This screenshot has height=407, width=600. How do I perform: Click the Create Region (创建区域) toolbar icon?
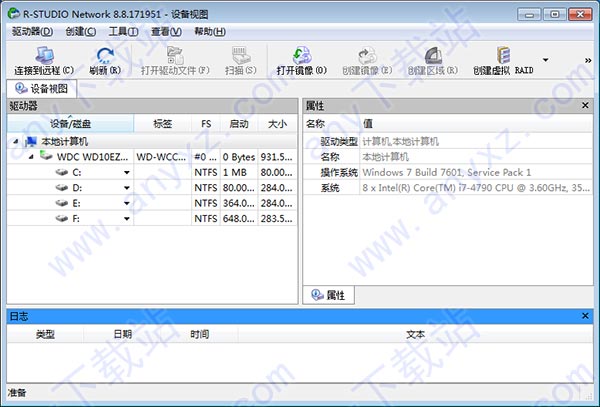[433, 55]
